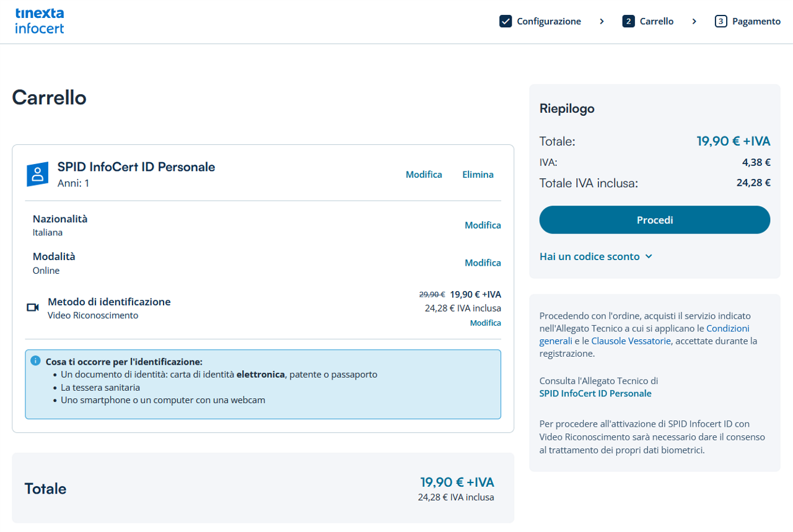This screenshot has width=793, height=532.
Task: Select the Carrello step label
Action: pos(657,22)
